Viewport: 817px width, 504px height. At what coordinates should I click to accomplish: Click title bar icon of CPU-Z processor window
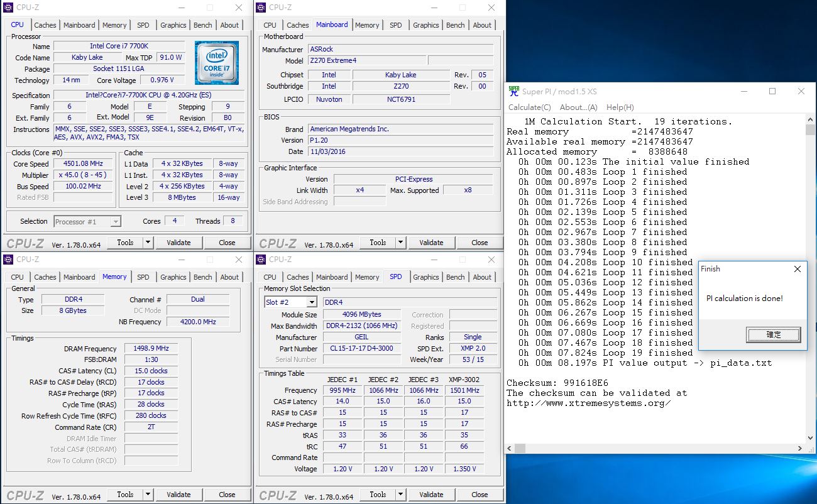pyautogui.click(x=8, y=8)
